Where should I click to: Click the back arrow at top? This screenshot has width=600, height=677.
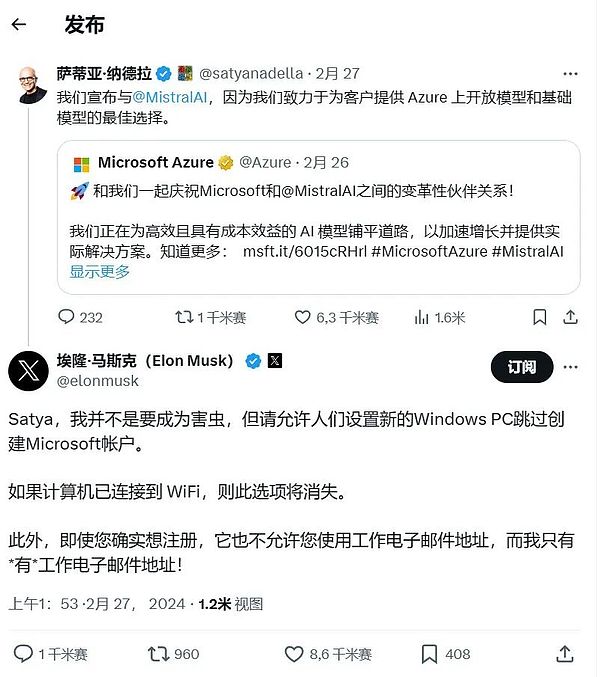[x=19, y=25]
